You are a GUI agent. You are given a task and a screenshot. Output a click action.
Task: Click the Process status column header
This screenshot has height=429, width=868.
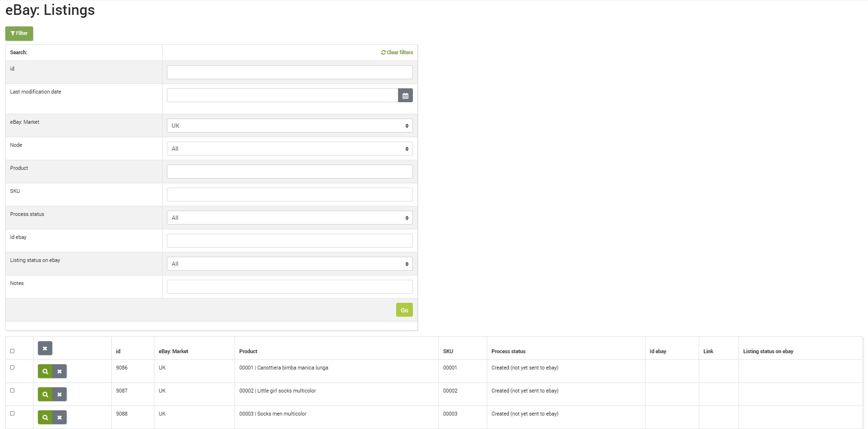[508, 351]
